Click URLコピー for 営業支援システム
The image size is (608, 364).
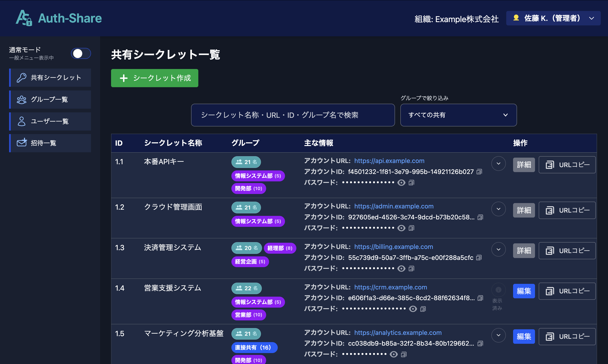click(x=567, y=291)
